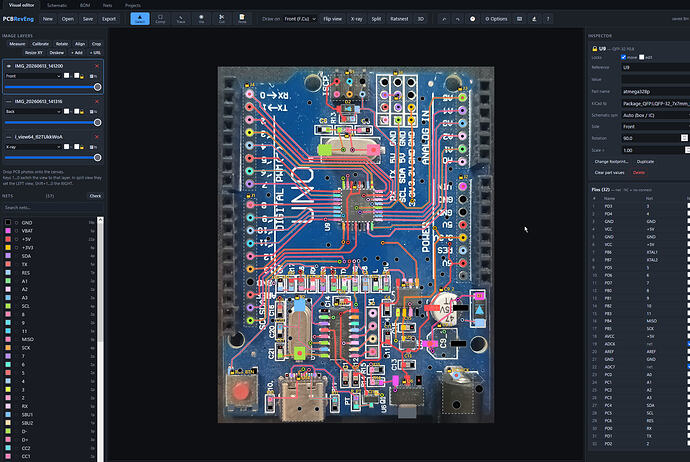Pick the Trace drawing tool
Screen dimensions: 690x462
point(181,18)
